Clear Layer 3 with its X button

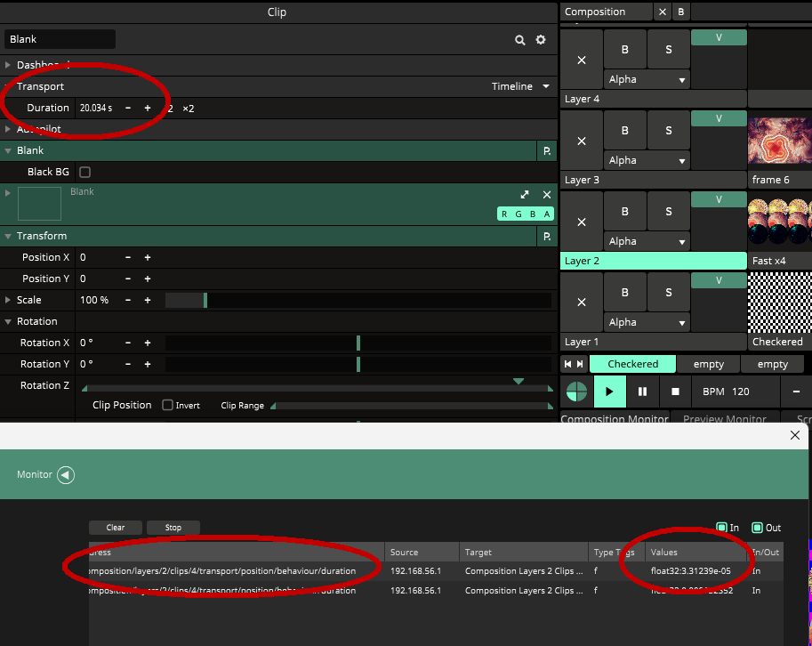[582, 141]
